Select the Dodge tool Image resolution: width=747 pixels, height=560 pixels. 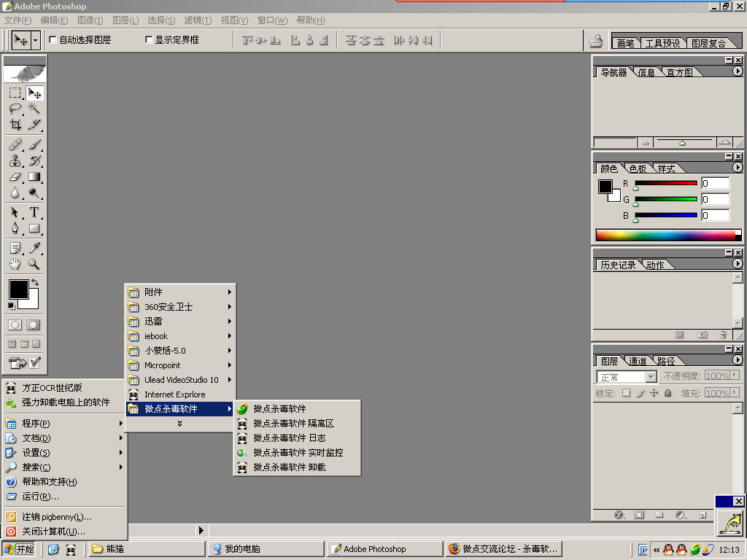pos(34,192)
